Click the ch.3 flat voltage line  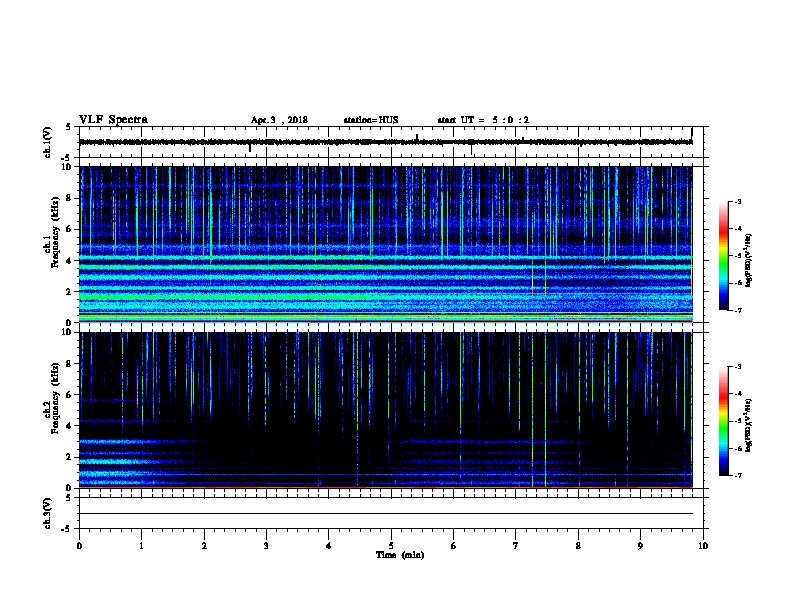point(386,514)
